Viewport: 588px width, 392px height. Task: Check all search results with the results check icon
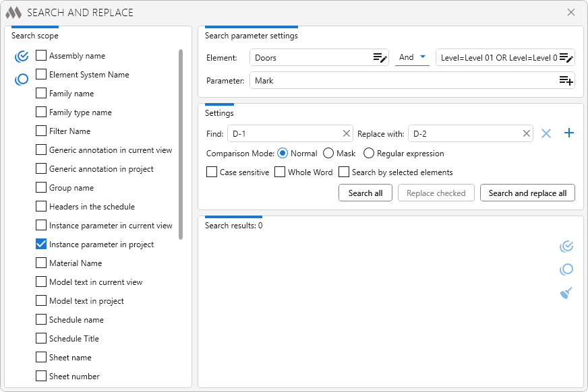click(566, 247)
